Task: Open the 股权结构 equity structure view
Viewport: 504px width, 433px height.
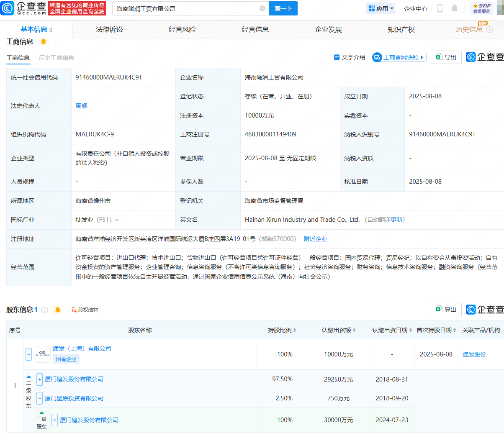Action: pos(85,310)
